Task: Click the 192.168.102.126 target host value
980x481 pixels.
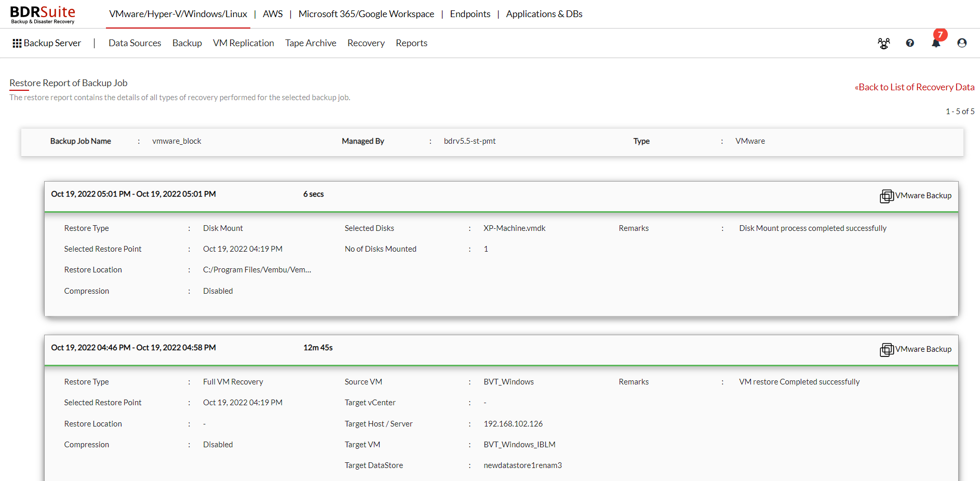Action: pos(513,424)
